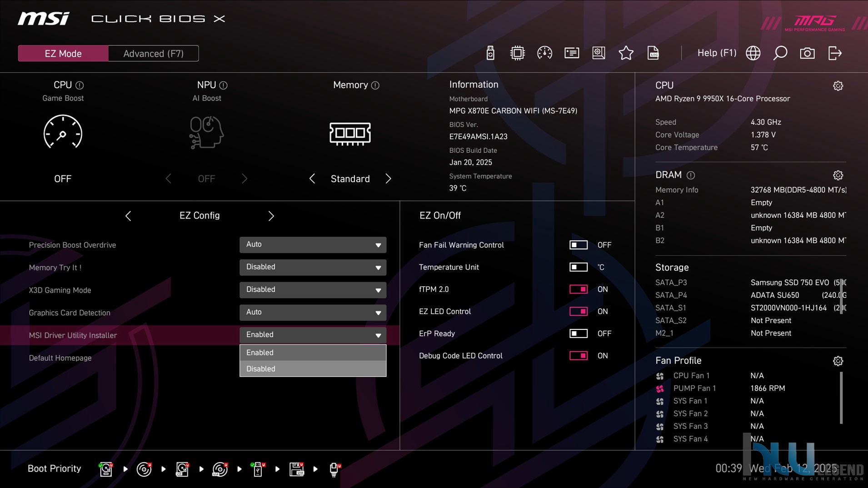Open search with the magnifier icon

780,53
